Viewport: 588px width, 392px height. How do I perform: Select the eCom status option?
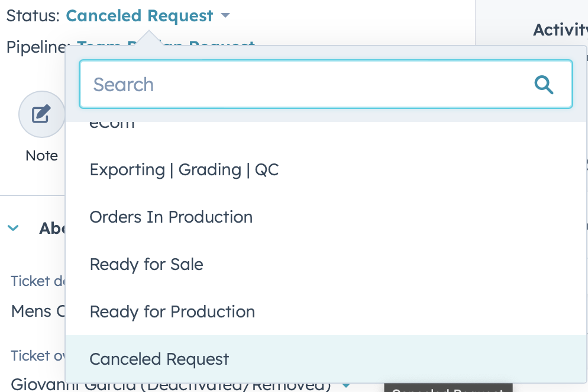click(x=112, y=124)
